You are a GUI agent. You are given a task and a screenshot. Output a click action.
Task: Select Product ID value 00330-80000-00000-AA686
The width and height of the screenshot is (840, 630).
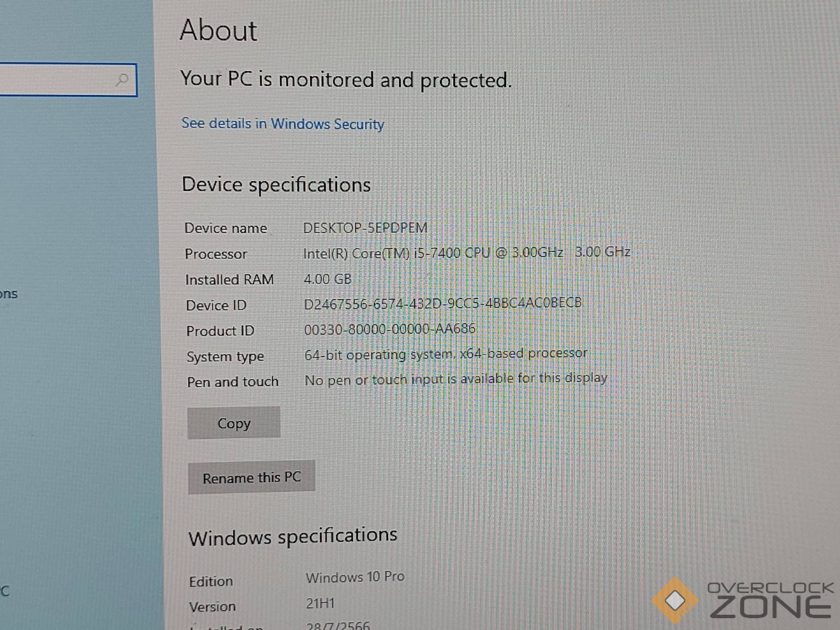click(x=390, y=329)
